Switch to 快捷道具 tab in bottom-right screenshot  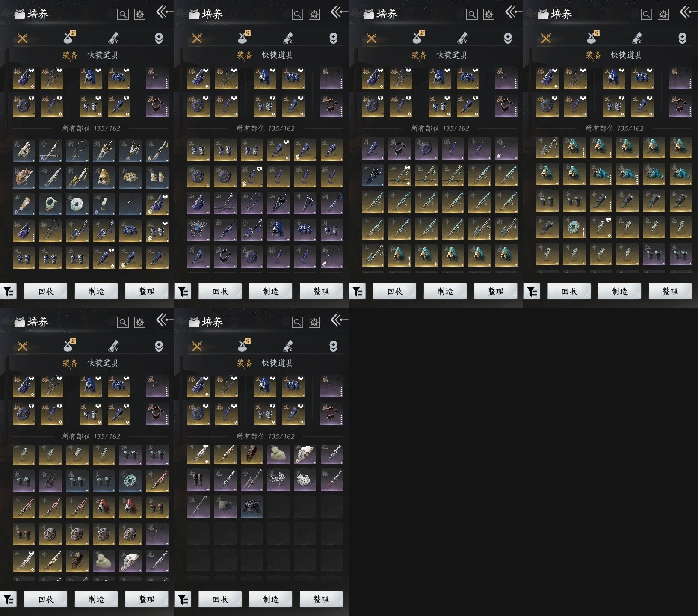pyautogui.click(x=278, y=363)
